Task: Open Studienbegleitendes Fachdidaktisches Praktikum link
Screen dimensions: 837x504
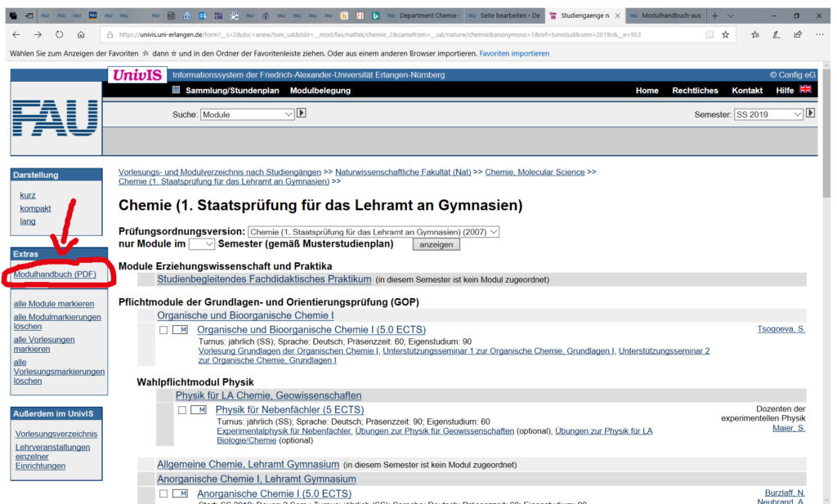Action: coord(264,279)
